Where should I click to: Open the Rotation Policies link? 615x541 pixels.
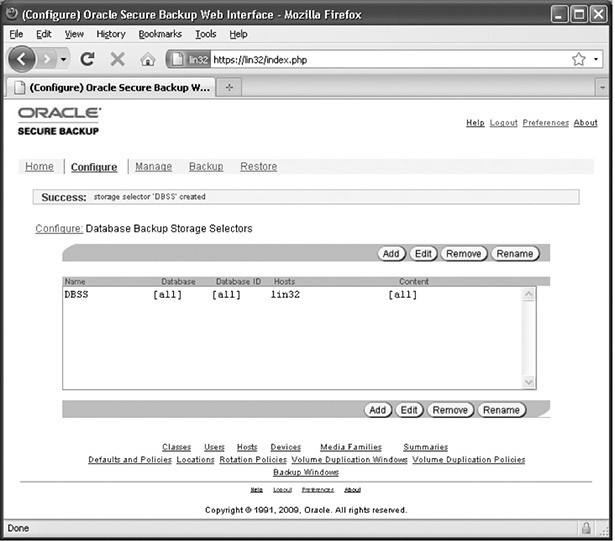(x=253, y=459)
